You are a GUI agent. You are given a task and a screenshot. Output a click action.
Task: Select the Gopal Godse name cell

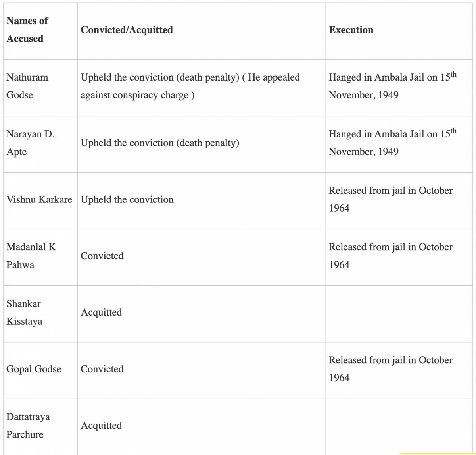pyautogui.click(x=34, y=369)
